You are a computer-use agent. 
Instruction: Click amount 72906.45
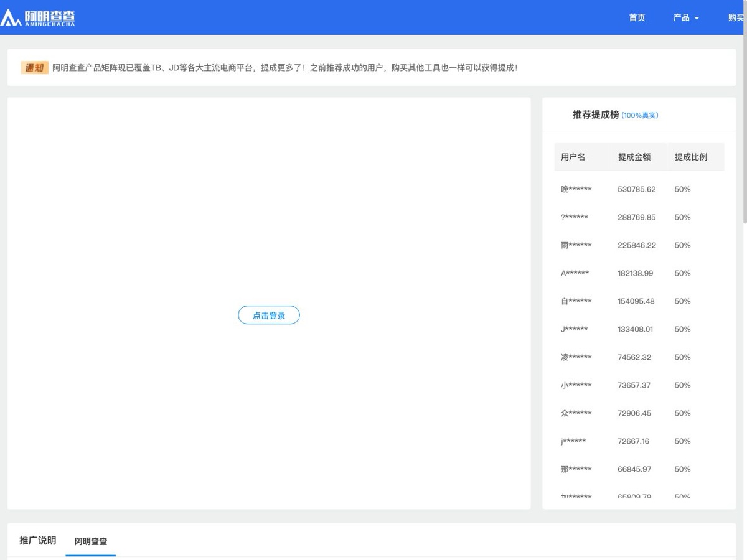(634, 413)
